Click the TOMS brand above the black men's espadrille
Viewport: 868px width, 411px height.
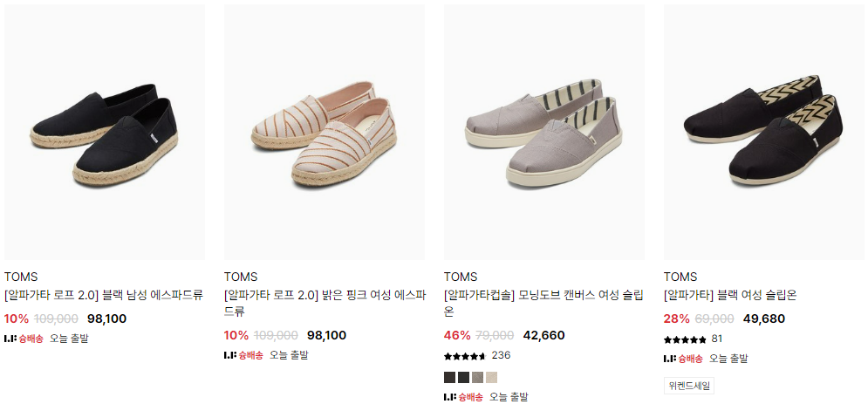[21, 277]
